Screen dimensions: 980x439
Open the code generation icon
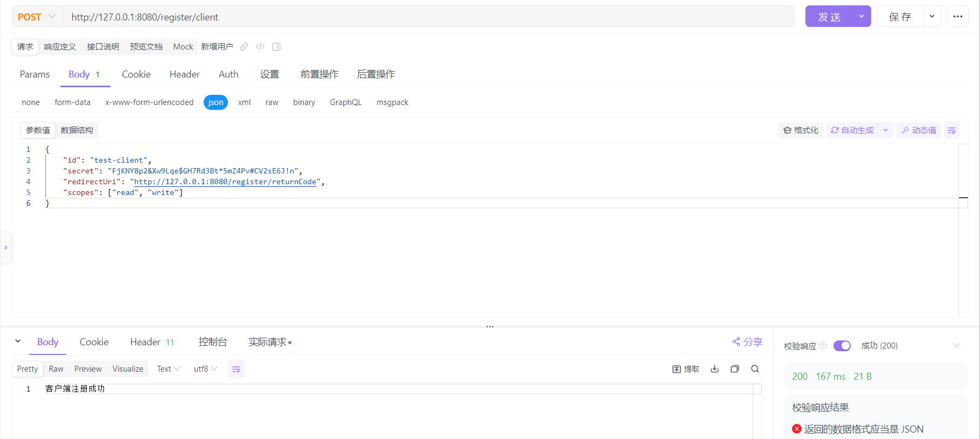coord(260,47)
